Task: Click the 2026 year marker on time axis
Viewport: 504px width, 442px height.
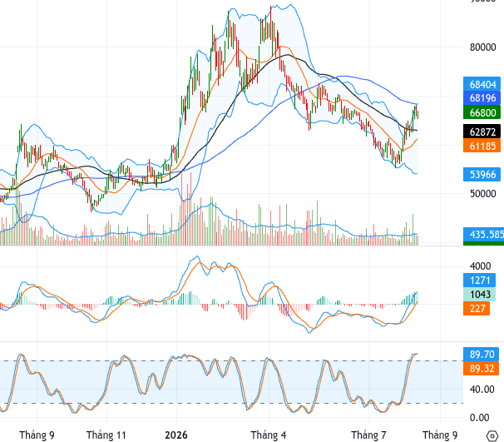Action: tap(176, 435)
